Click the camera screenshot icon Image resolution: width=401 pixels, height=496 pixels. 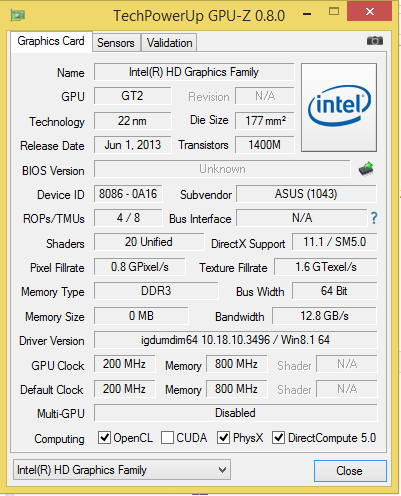pos(375,41)
